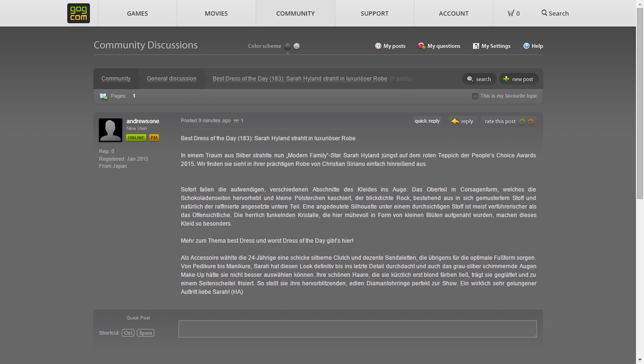Click 'Registered: Jan 2015' text
Image resolution: width=644 pixels, height=364 pixels.
point(124,159)
